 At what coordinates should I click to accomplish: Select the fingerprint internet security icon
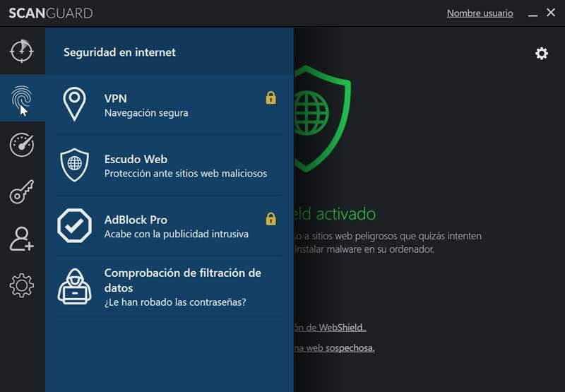22,97
